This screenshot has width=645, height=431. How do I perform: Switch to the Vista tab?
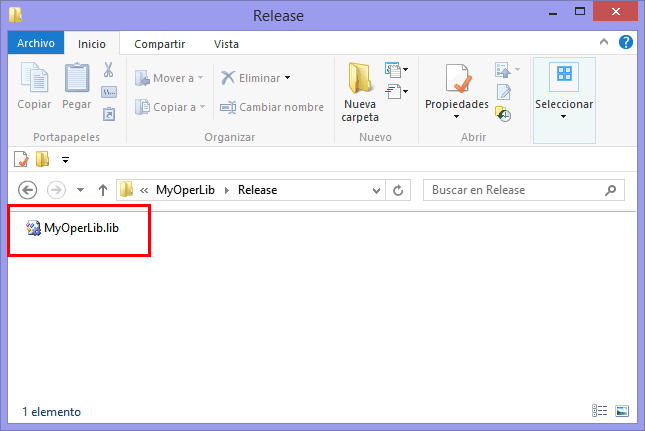(226, 44)
